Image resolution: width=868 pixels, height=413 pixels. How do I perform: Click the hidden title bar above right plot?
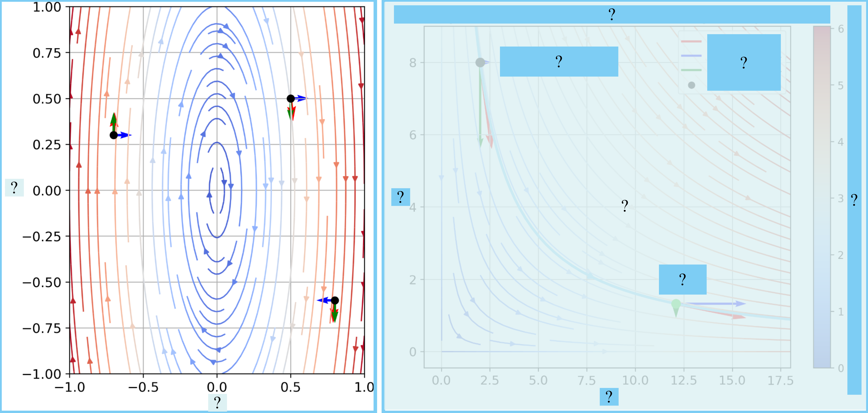point(612,15)
